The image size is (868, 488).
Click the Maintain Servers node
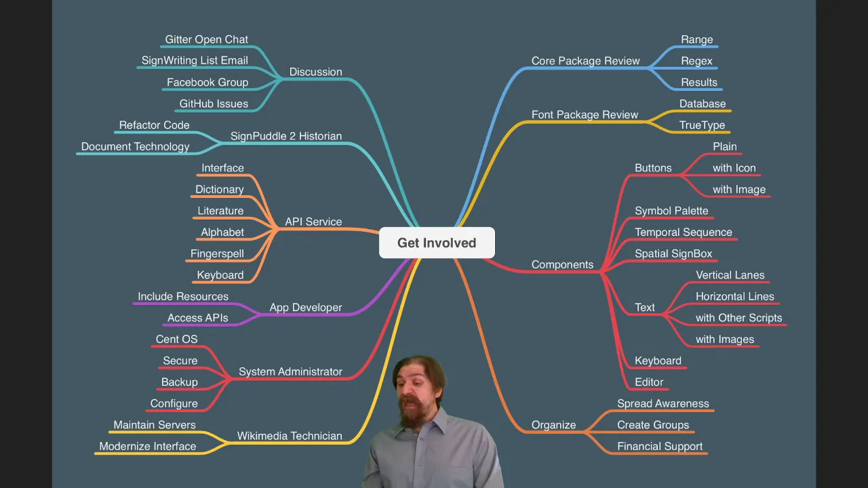coord(155,425)
